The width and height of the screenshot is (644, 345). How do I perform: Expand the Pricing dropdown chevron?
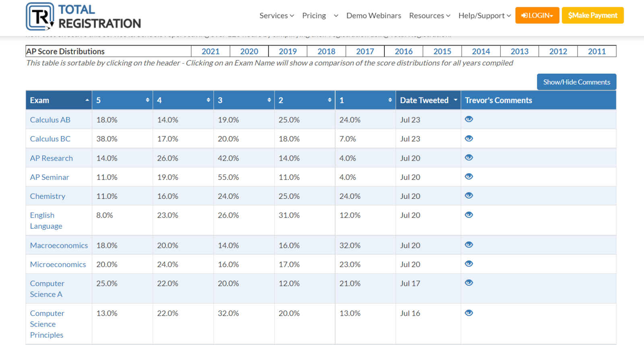tap(336, 16)
